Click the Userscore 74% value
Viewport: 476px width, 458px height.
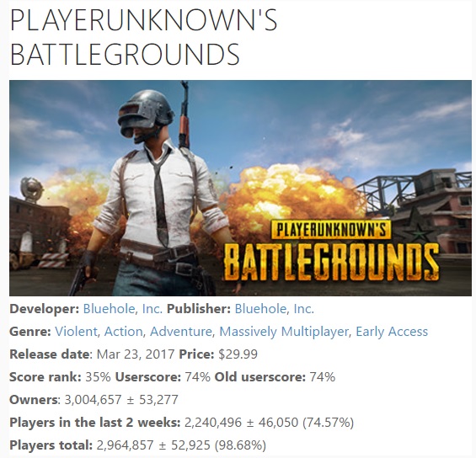(198, 376)
